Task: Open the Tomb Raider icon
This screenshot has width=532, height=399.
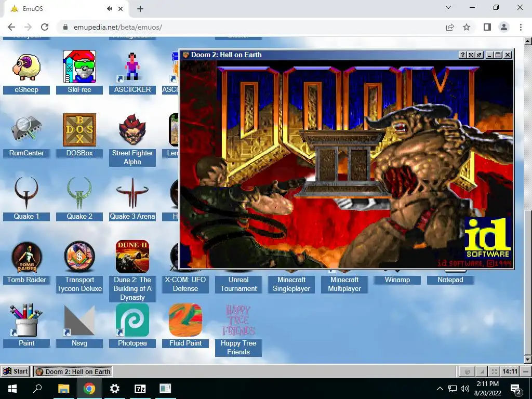Action: [x=26, y=257]
